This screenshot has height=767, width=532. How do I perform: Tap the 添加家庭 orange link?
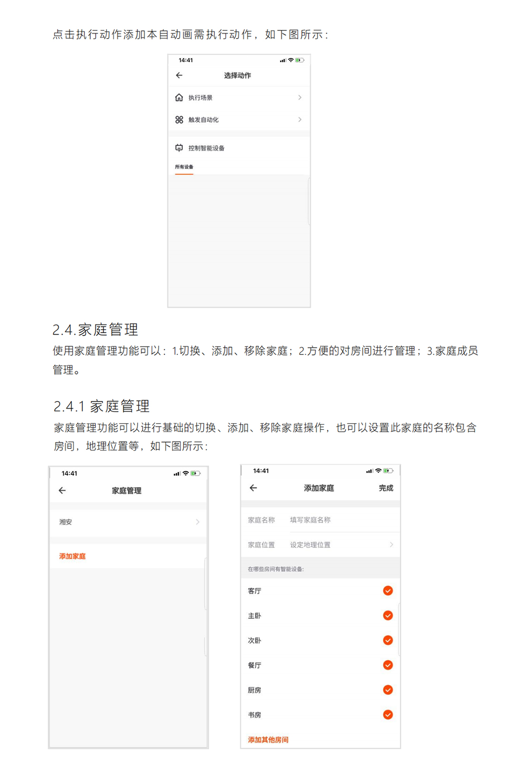pyautogui.click(x=72, y=556)
